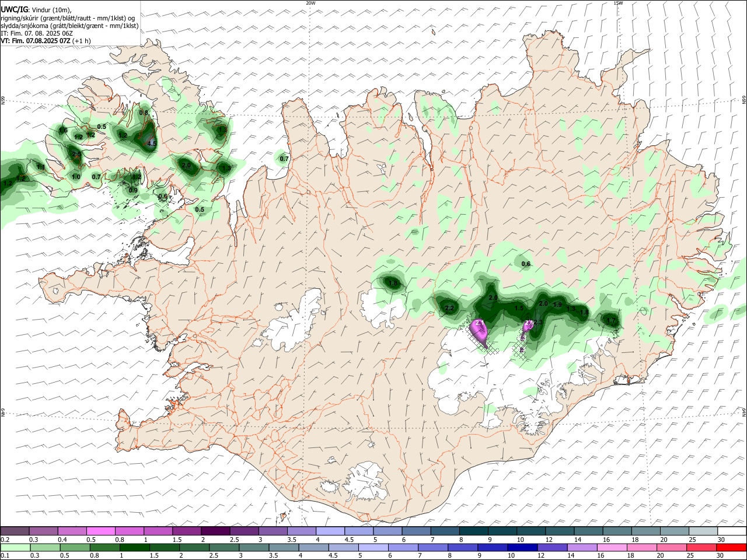
Task: Click the dark navy blue 10 swatch in lower legend row
Action: pyautogui.click(x=522, y=547)
